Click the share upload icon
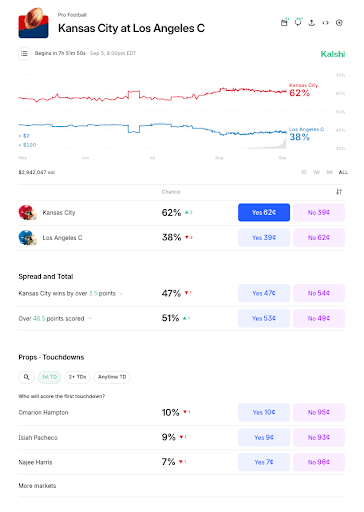Screen dimensions: 364x512 312,23
